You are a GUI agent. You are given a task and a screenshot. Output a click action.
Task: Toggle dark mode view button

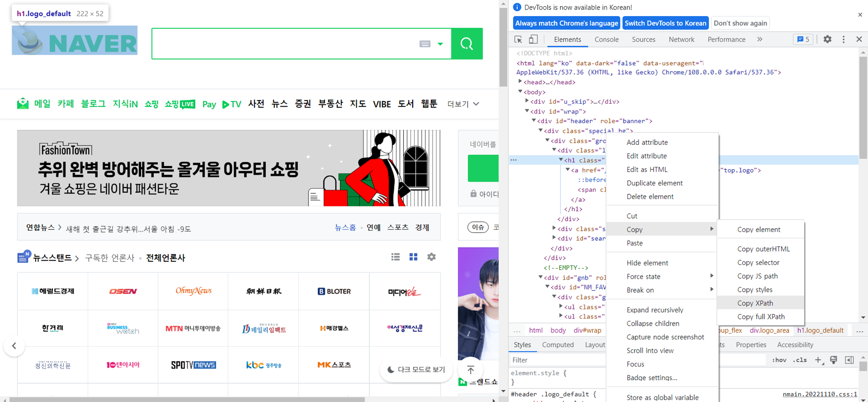pos(416,369)
